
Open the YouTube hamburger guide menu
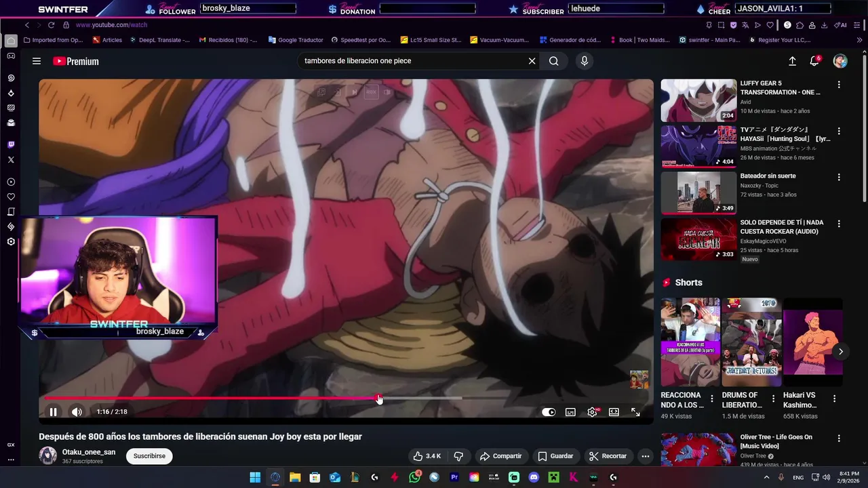37,61
